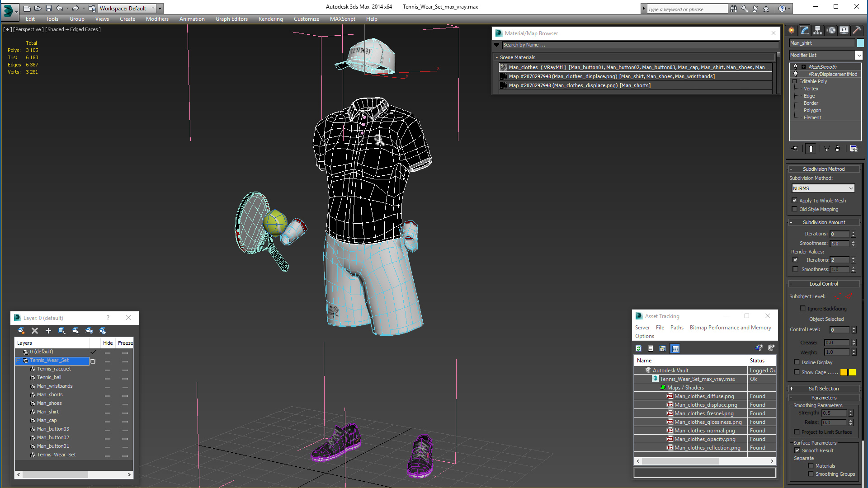Refresh assets in Asset Tracking toolbar
Image resolution: width=868 pixels, height=488 pixels.
[638, 348]
